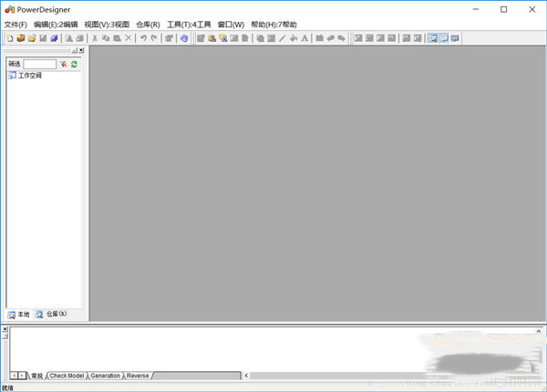This screenshot has width=547, height=392.
Task: Toggle the Result List view button
Action: click(x=455, y=38)
